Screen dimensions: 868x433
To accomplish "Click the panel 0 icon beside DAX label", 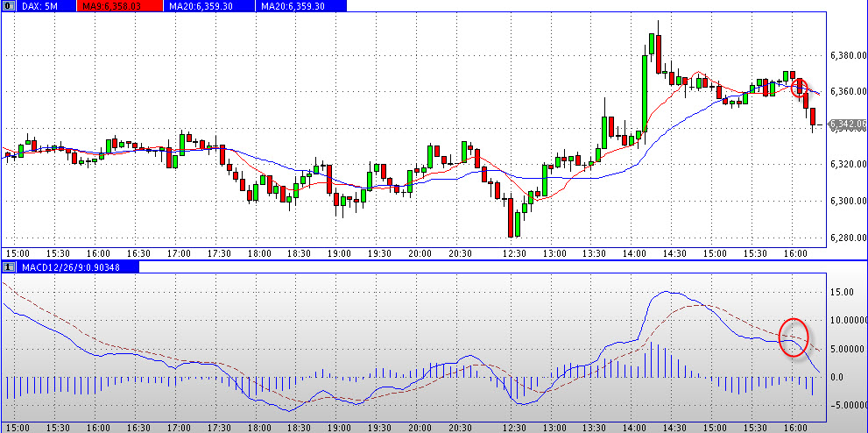I will tap(9, 5).
